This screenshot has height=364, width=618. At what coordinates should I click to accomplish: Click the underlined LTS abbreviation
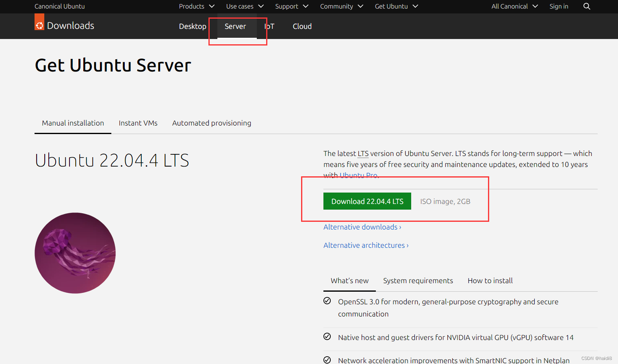(363, 154)
